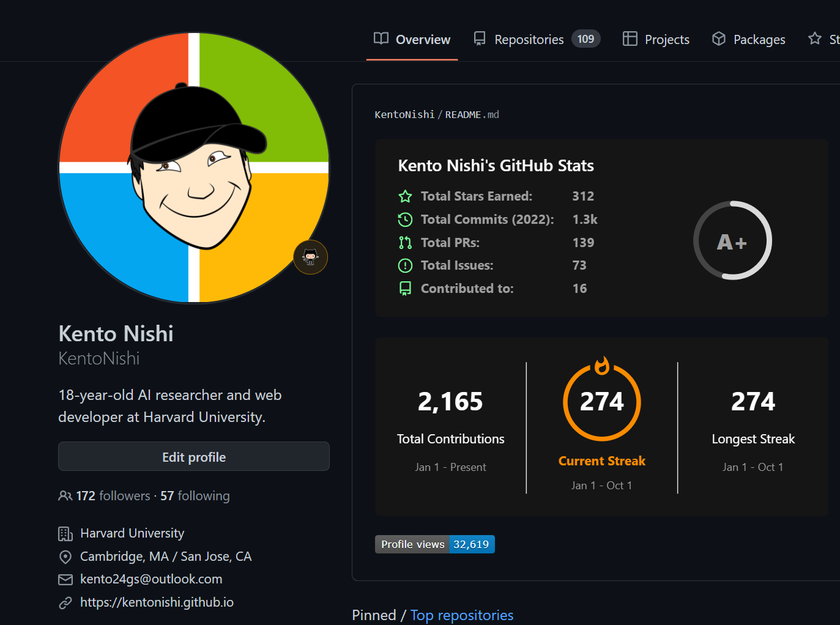Click the Edit profile button

(x=193, y=457)
